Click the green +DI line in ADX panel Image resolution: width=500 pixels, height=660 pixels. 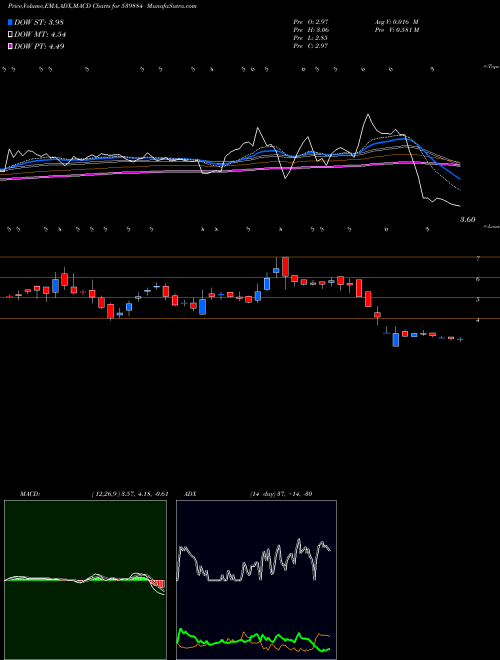253,638
